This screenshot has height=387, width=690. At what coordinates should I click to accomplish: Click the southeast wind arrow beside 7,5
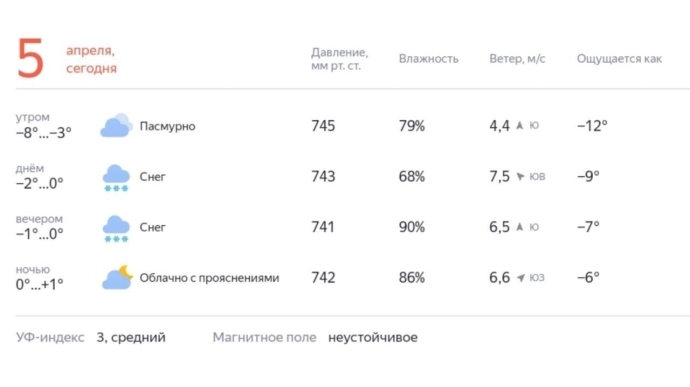coord(520,176)
